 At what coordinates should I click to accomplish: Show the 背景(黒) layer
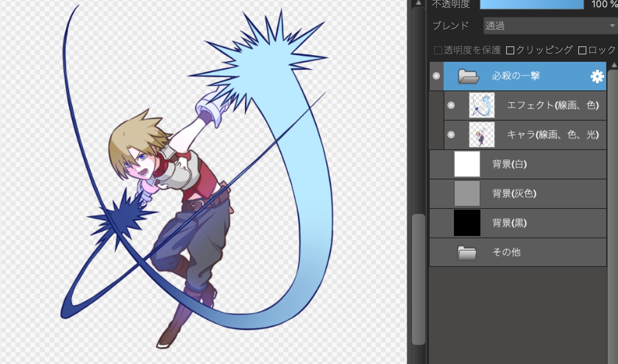pyautogui.click(x=437, y=223)
